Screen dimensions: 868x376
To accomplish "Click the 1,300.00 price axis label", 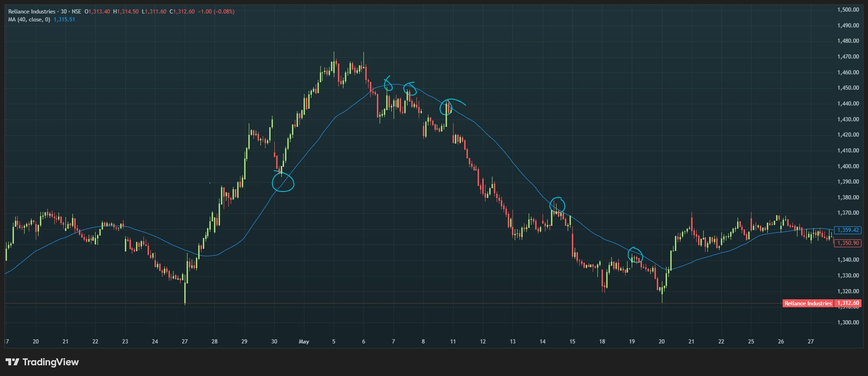I will pos(848,323).
